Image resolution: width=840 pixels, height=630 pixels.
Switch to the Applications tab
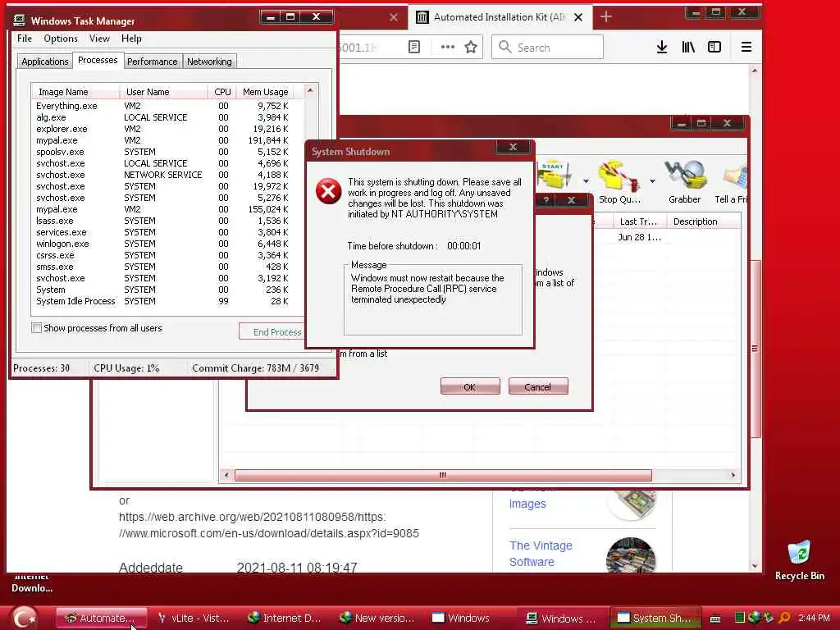pos(45,62)
